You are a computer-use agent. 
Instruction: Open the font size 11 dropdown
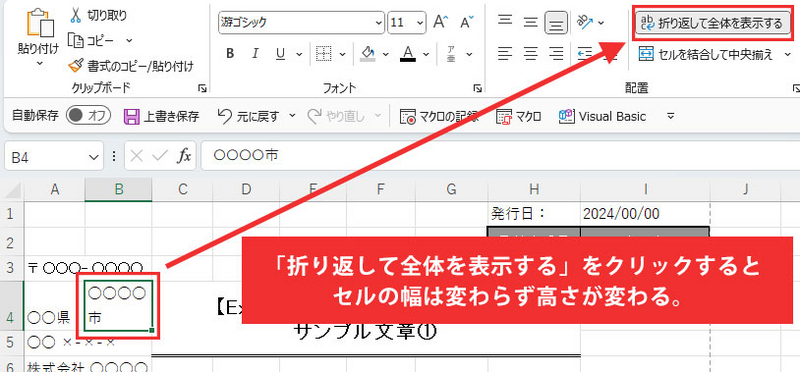(420, 23)
